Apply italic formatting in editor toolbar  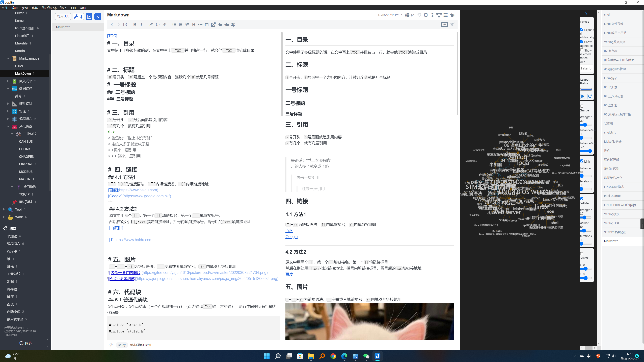tap(141, 25)
